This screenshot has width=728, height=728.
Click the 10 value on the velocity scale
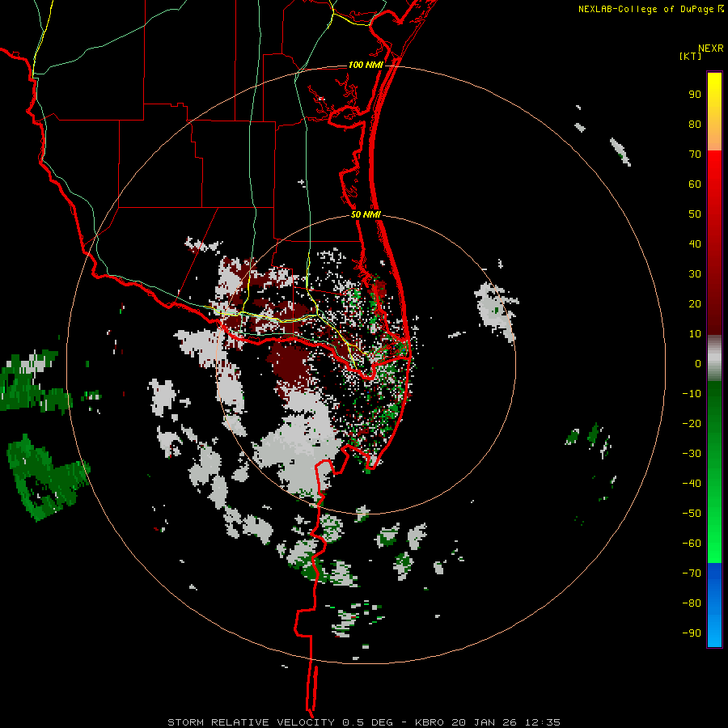pos(695,334)
